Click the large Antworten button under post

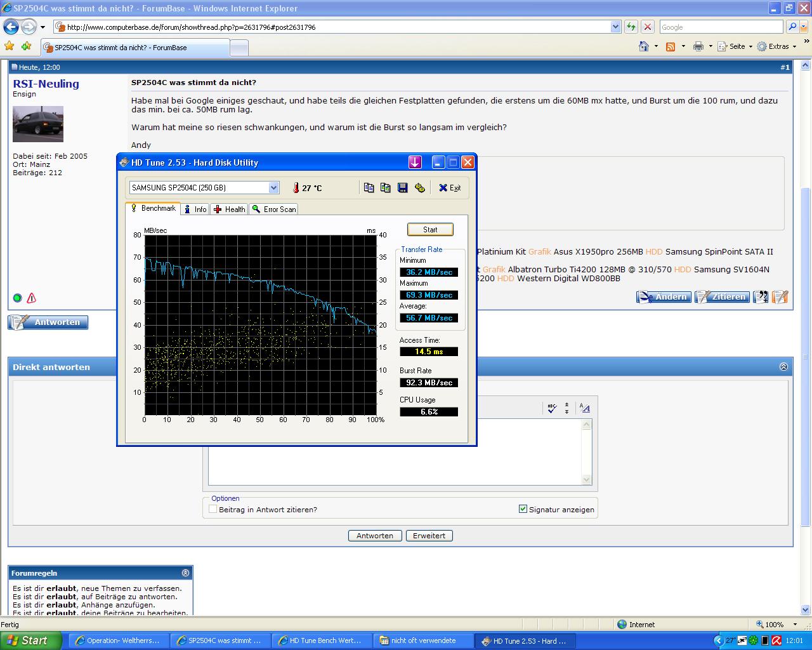[x=48, y=322]
